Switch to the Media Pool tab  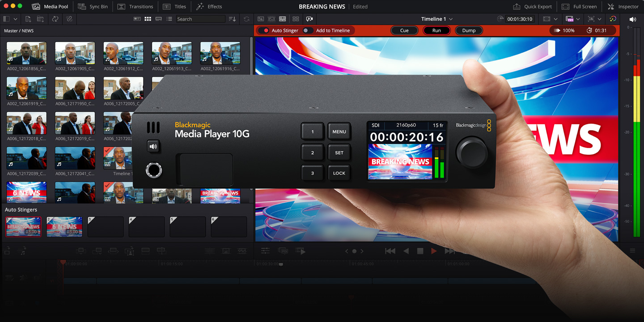tap(50, 7)
